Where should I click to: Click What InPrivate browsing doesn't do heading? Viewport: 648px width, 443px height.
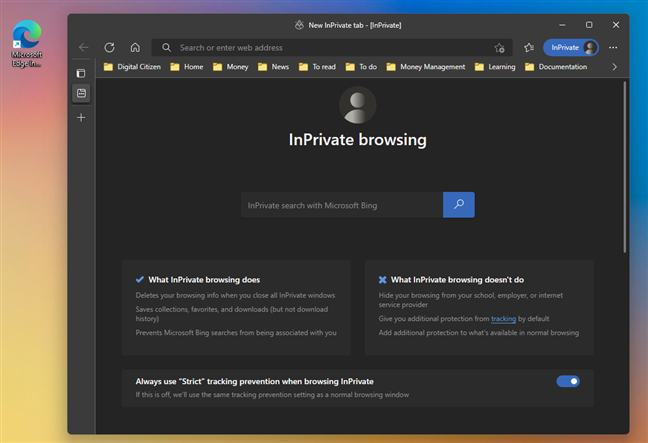[457, 280]
